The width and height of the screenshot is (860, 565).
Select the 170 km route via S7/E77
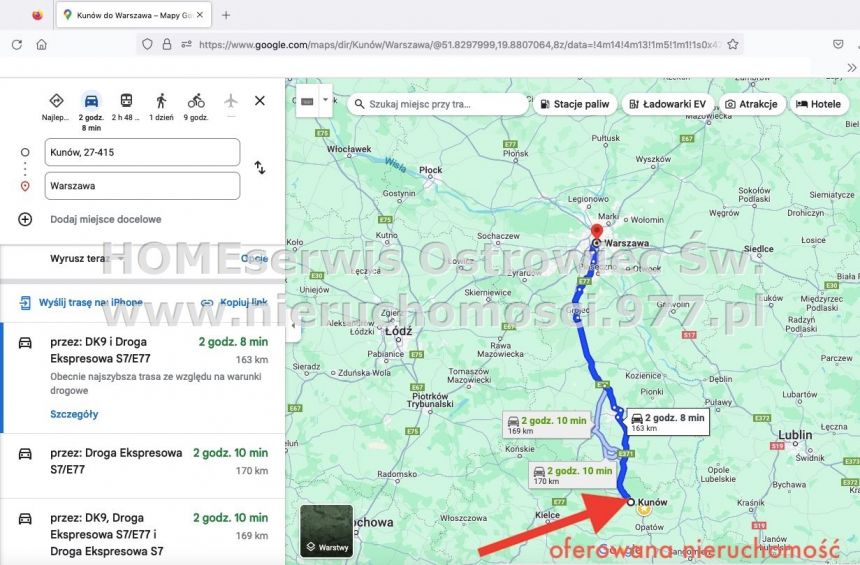pyautogui.click(x=143, y=466)
